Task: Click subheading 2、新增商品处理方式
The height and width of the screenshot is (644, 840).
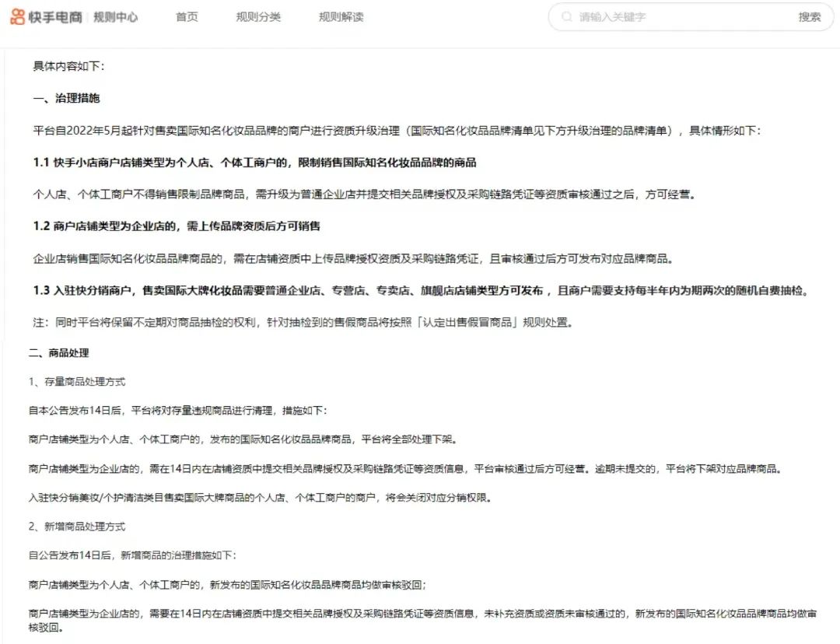Action: pyautogui.click(x=77, y=527)
